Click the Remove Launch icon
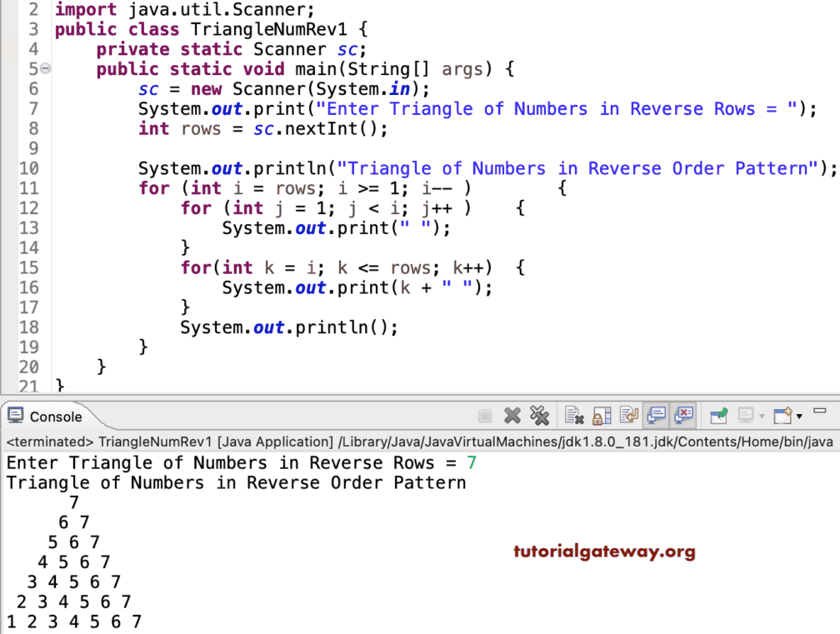840x634 pixels. (510, 414)
